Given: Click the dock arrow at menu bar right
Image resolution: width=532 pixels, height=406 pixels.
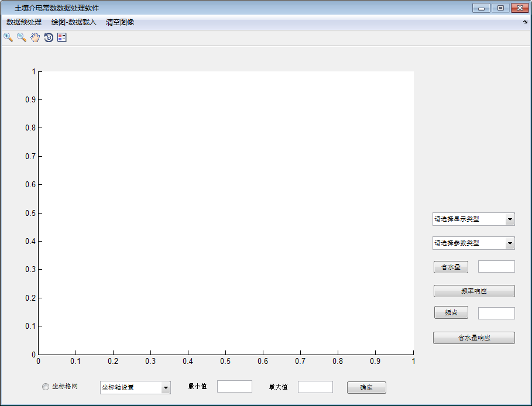Looking at the screenshot, I should [525, 22].
